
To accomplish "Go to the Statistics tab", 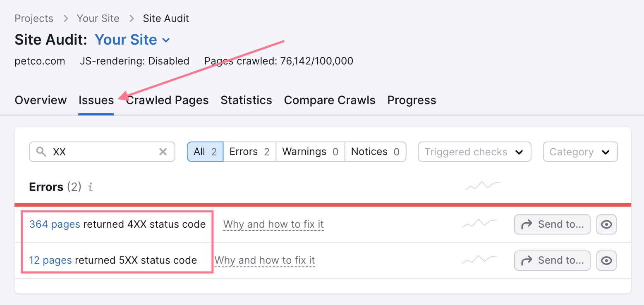I will click(x=246, y=100).
